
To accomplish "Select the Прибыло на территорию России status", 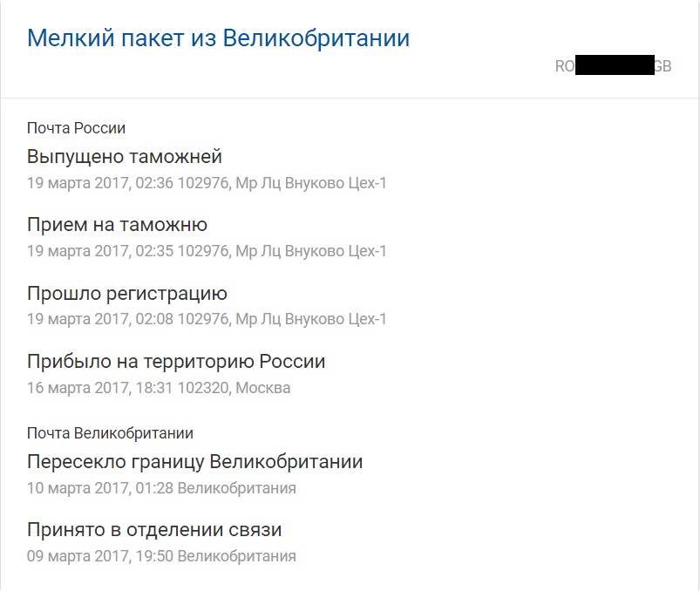I will point(176,361).
